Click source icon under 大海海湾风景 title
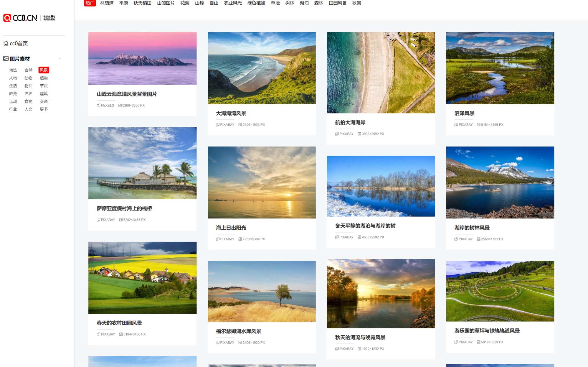 click(x=218, y=125)
